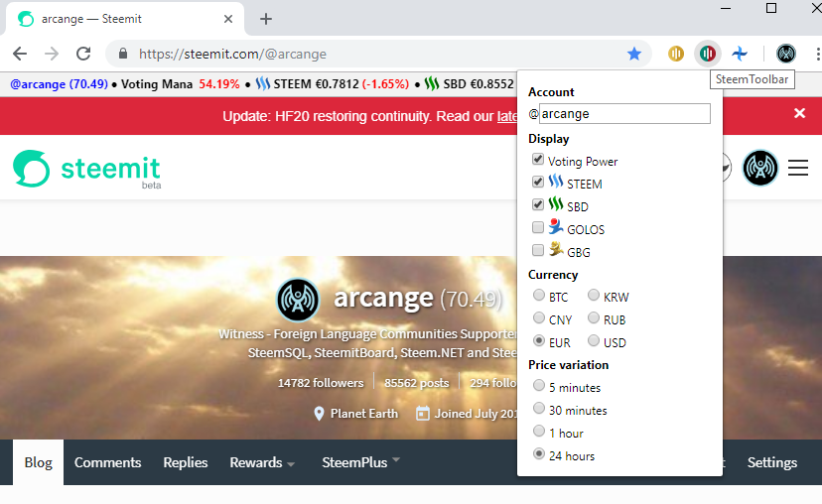Enable the GBG display checkbox
The height and width of the screenshot is (504, 822).
click(x=538, y=250)
